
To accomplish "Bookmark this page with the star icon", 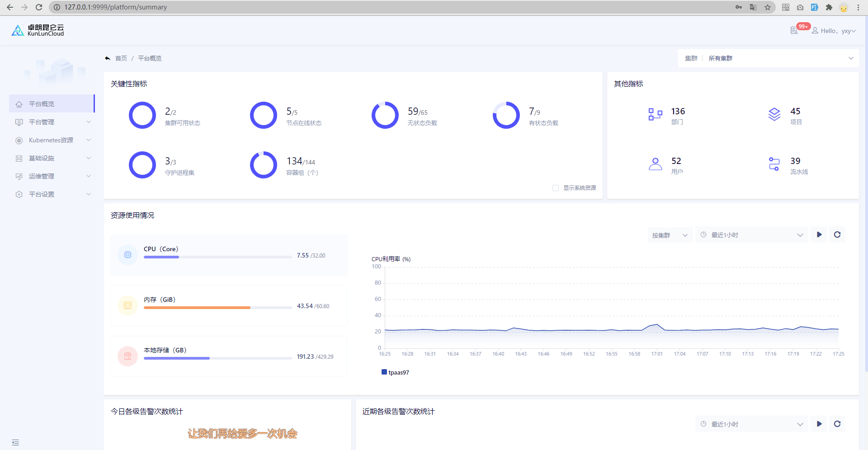I will [768, 7].
